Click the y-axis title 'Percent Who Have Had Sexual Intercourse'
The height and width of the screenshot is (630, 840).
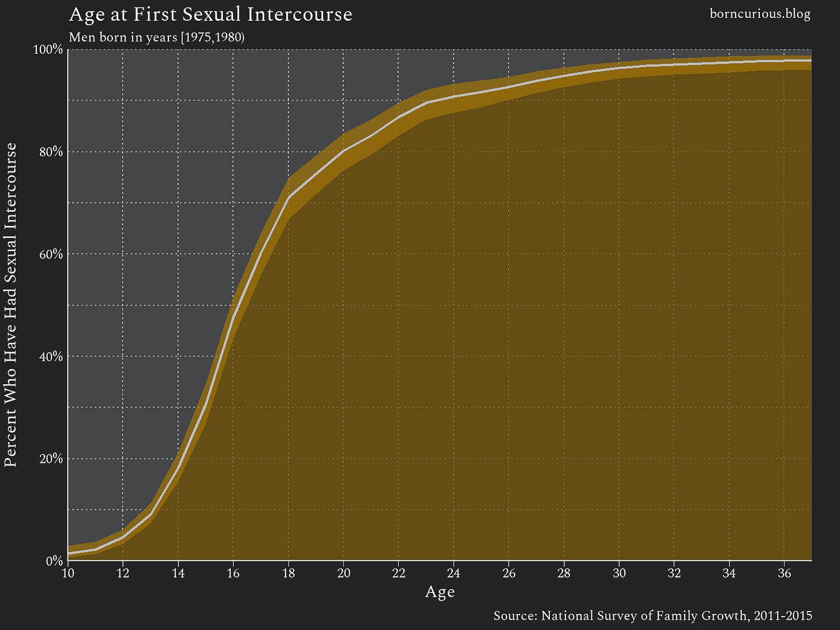[x=11, y=305]
